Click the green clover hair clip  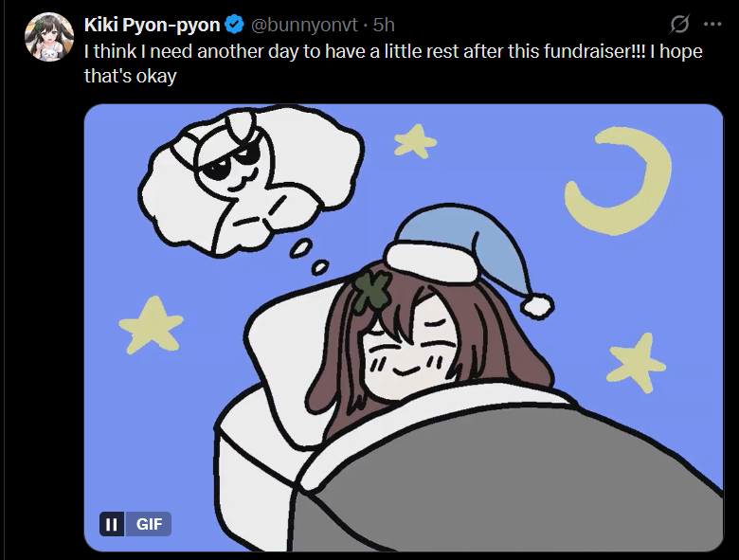(x=372, y=290)
